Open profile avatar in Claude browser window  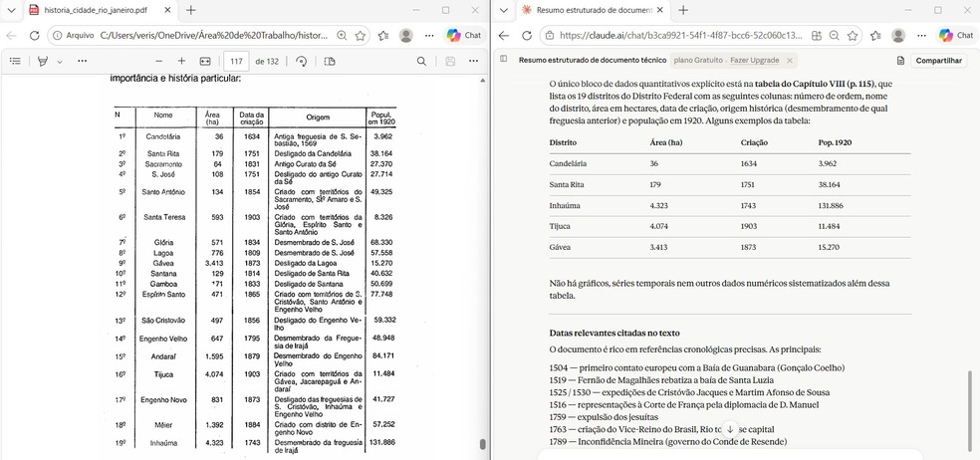898,36
